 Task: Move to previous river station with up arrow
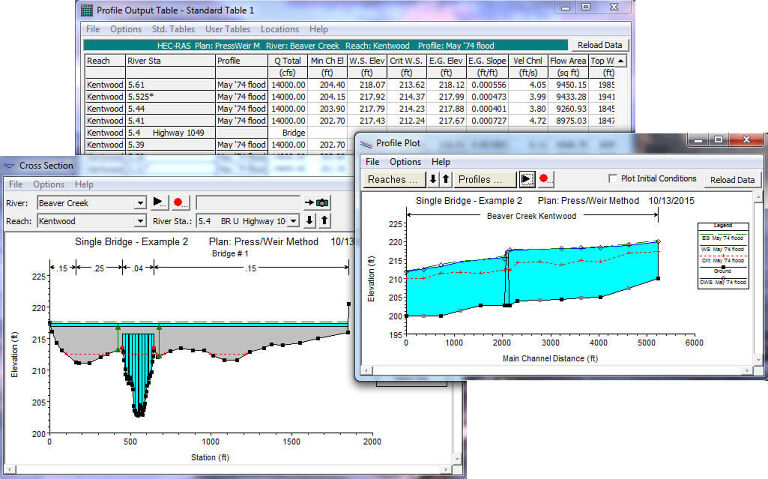coord(323,221)
